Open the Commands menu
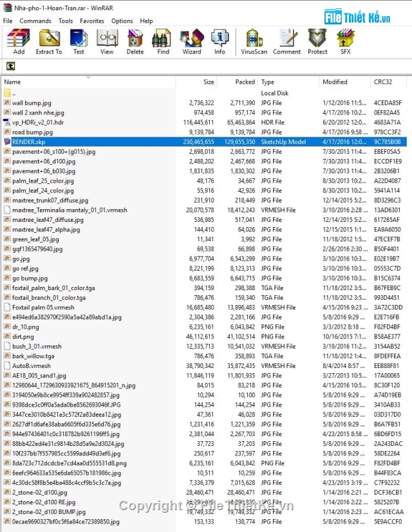Screen dimensions: 412x532 coord(35,21)
